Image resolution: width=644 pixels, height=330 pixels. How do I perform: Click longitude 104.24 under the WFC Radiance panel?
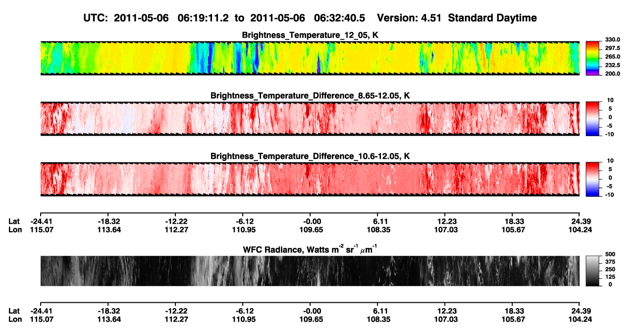pos(580,319)
